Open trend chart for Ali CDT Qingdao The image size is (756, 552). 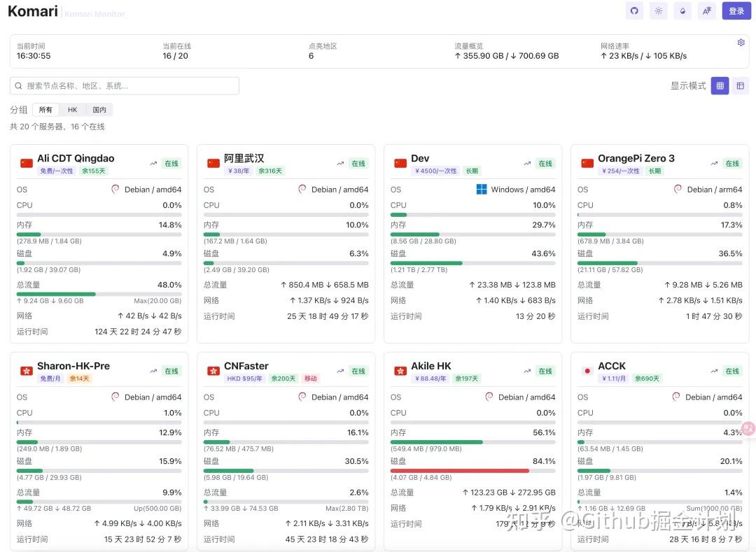click(153, 164)
